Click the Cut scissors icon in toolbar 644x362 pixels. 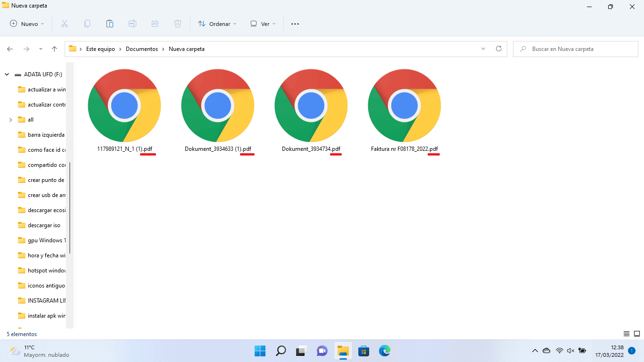point(65,24)
